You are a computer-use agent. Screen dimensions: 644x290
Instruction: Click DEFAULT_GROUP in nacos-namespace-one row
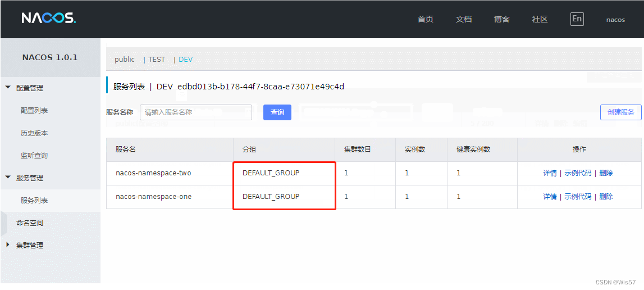(x=271, y=197)
